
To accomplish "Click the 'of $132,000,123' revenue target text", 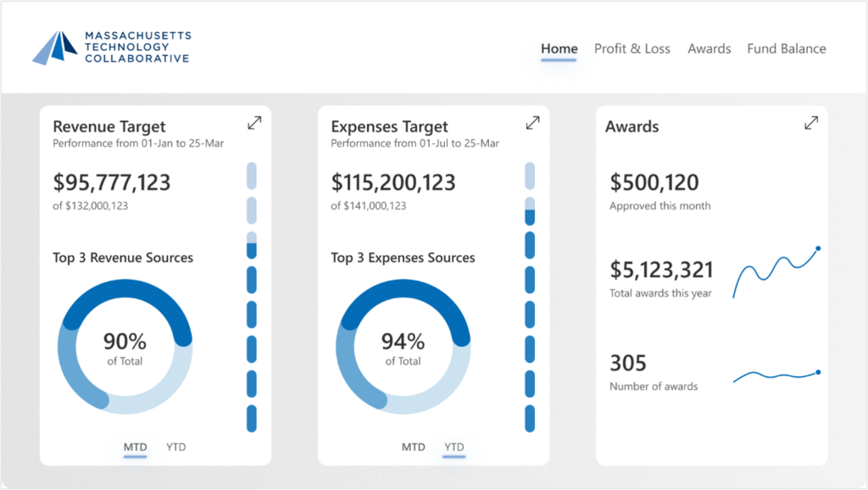I will tap(90, 206).
